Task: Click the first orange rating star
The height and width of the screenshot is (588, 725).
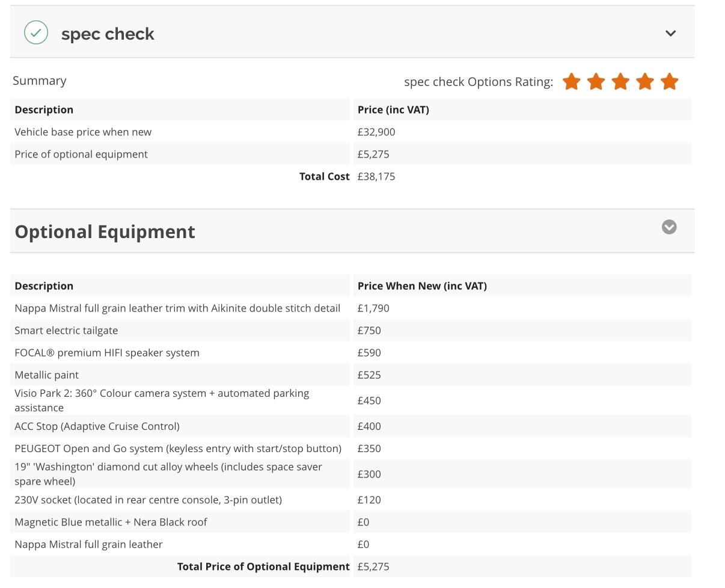Action: pyautogui.click(x=572, y=82)
